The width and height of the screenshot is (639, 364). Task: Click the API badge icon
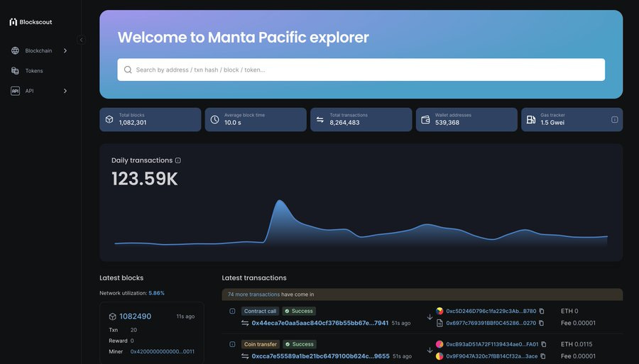coord(15,91)
